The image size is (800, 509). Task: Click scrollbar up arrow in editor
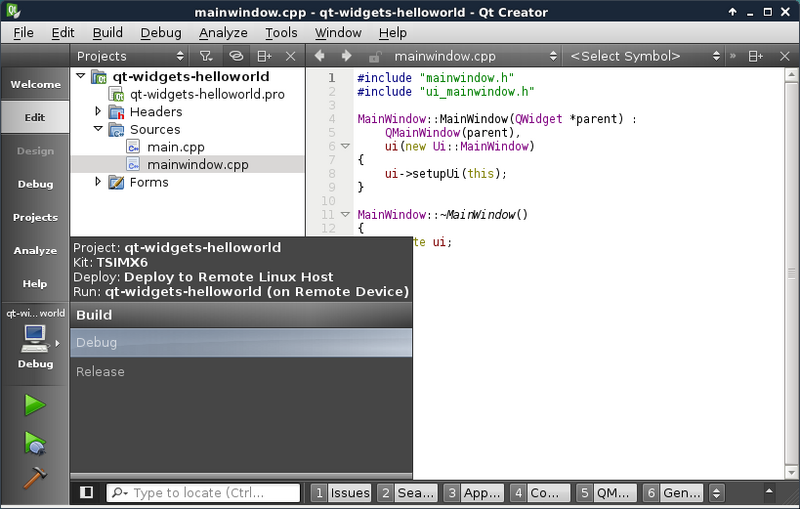point(791,75)
